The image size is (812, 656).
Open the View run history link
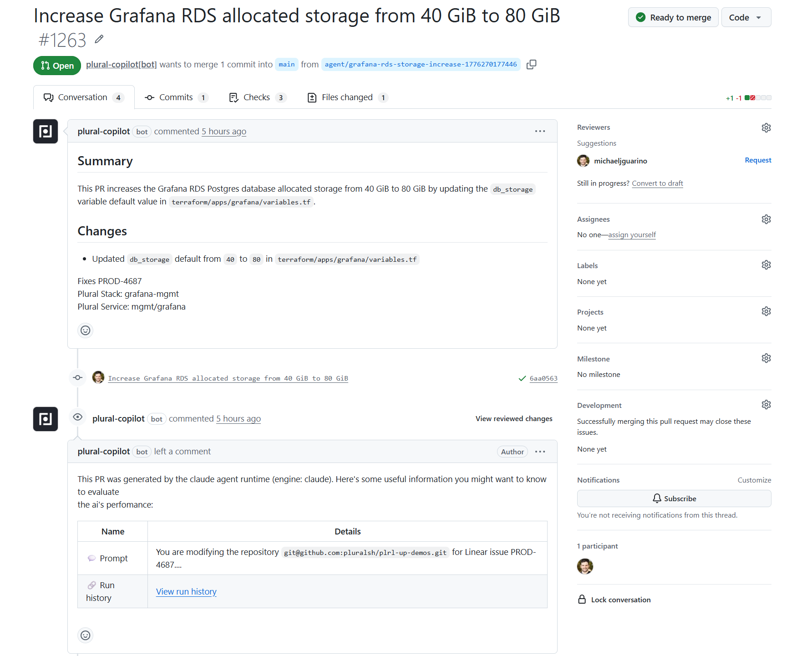click(186, 591)
